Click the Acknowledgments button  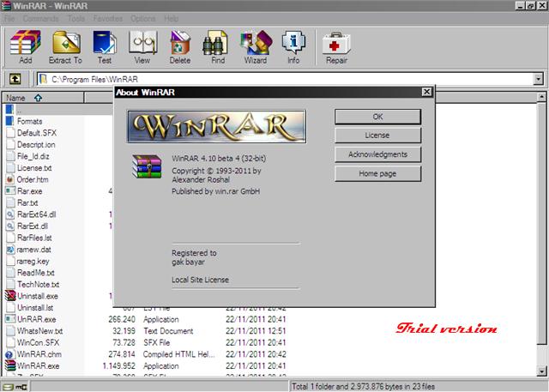377,154
